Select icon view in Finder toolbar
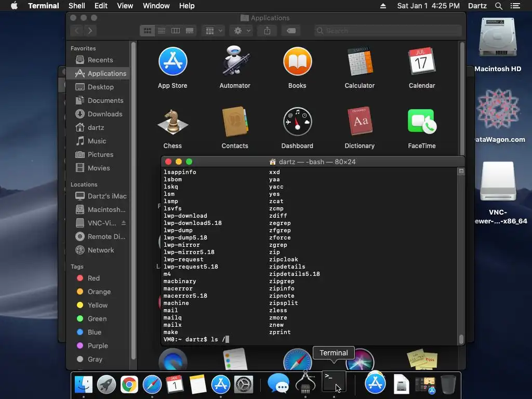This screenshot has height=399, width=532. click(147, 31)
